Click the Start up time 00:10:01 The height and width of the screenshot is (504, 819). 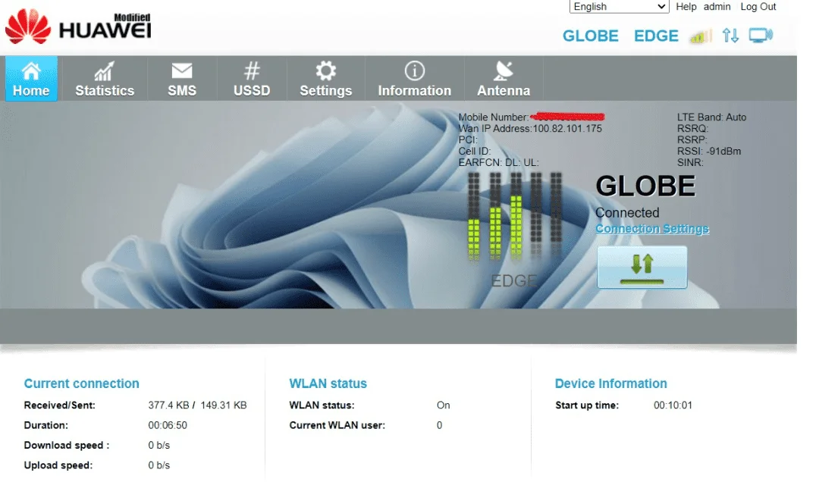coord(673,405)
